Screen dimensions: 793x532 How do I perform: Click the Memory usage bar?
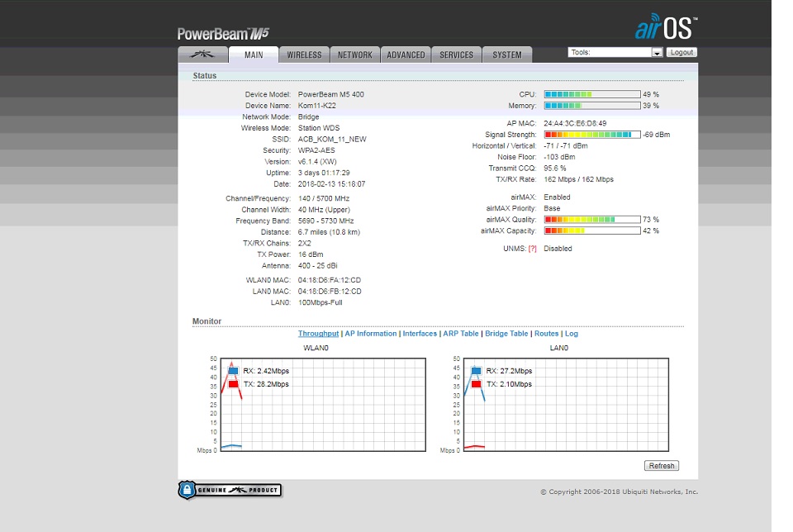point(592,106)
